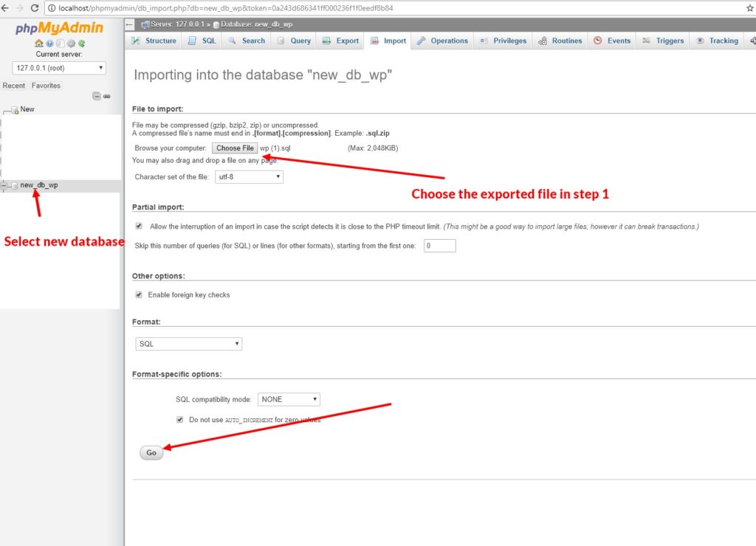Click the link chain icon in sidebar
The image size is (756, 546).
click(106, 97)
